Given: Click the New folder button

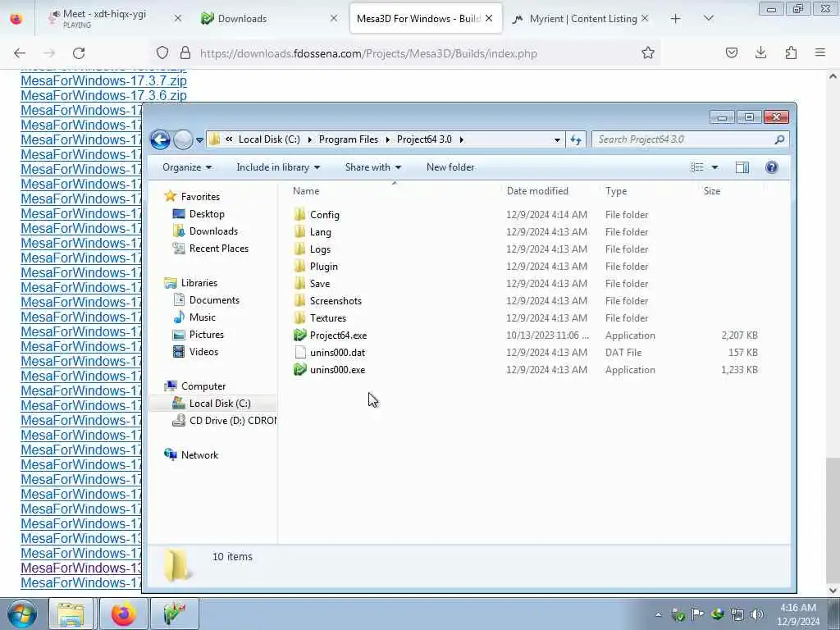Looking at the screenshot, I should pyautogui.click(x=450, y=167).
